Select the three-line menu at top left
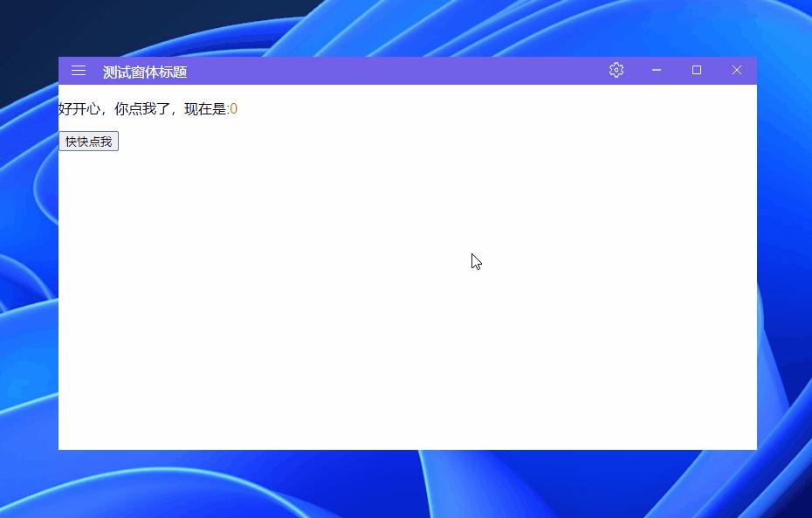Viewport: 812px width, 518px height. coord(79,71)
